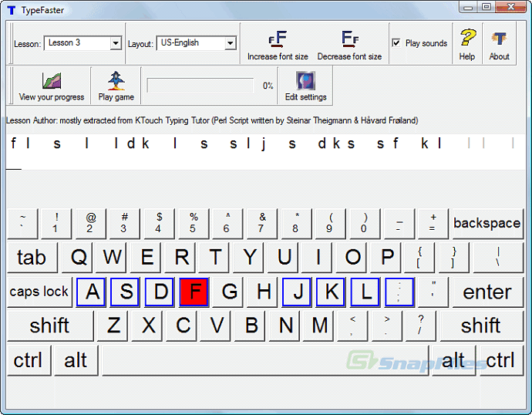Viewport: 532px width, 415px height.
Task: Click the blue-outlined semicolon key
Action: [x=399, y=292]
